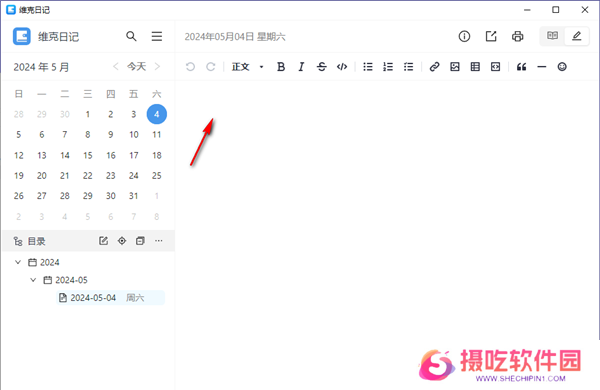Collapse all directory nodes icon
The image size is (600, 390).
[140, 241]
